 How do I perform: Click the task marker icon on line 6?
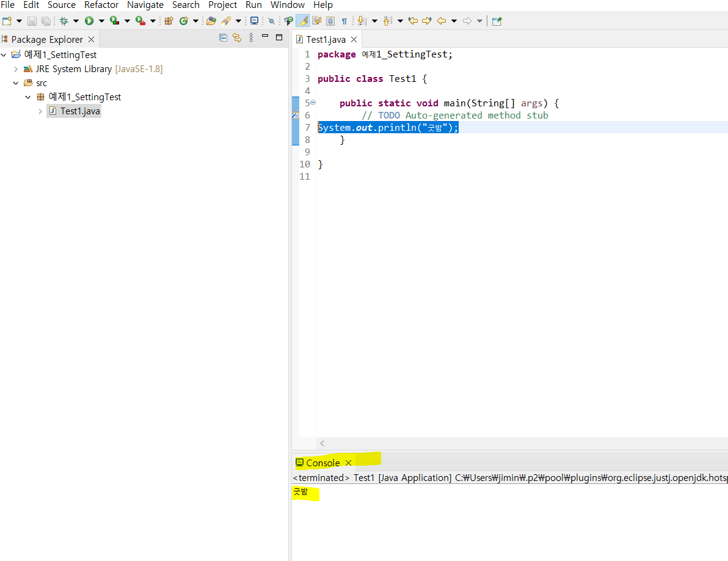[x=295, y=115]
